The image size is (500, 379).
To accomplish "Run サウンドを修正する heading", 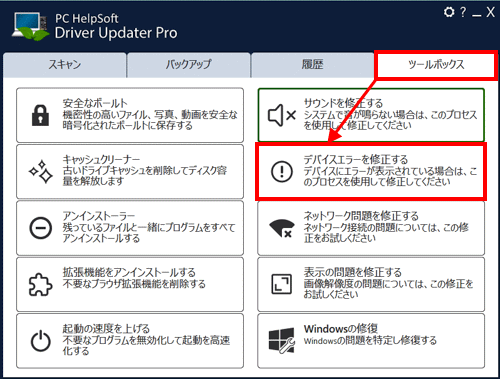I will (x=343, y=103).
